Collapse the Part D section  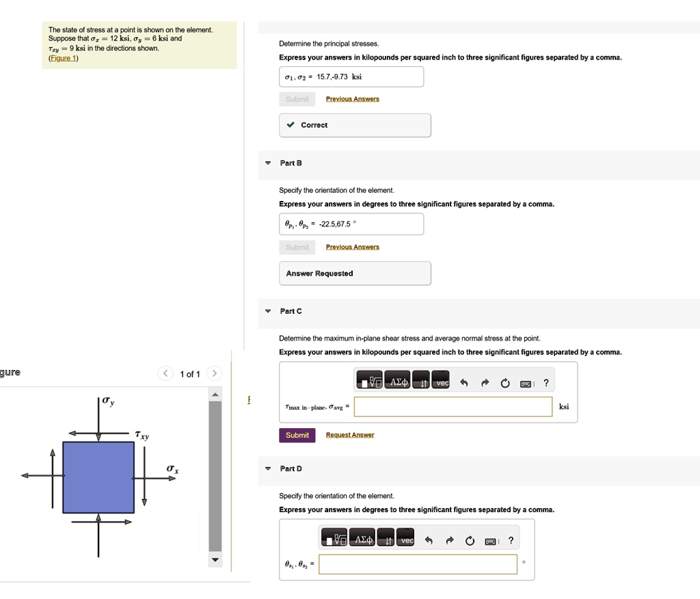[267, 468]
